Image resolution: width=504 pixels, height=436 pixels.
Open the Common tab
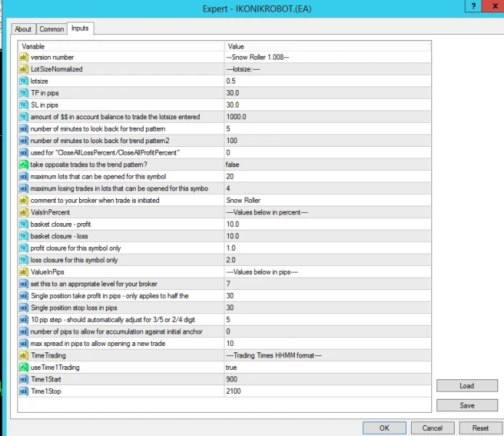tap(52, 29)
